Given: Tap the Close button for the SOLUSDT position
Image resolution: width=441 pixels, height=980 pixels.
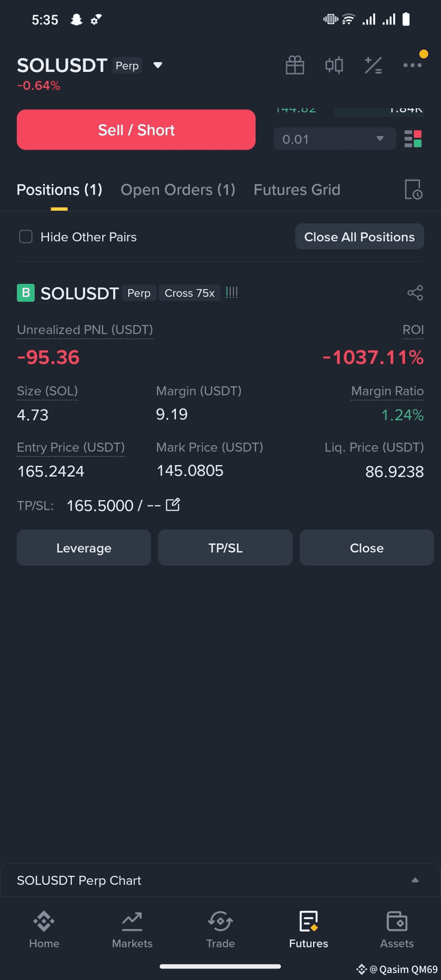Looking at the screenshot, I should [x=366, y=548].
